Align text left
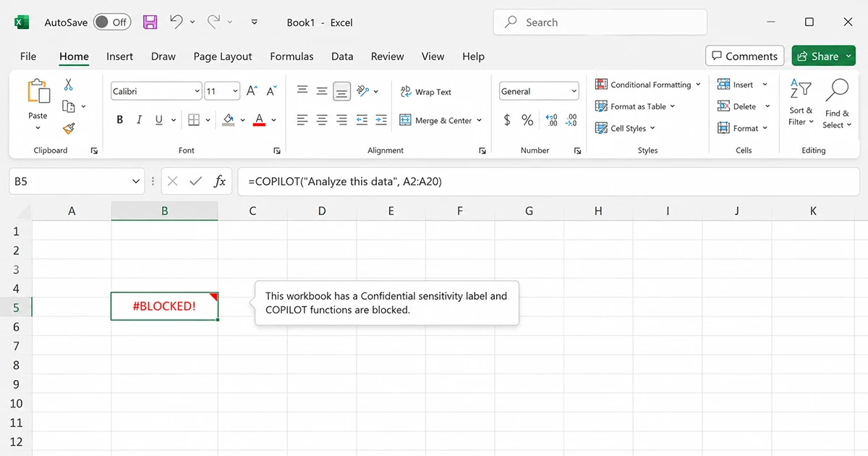This screenshot has height=456, width=868. pyautogui.click(x=302, y=120)
